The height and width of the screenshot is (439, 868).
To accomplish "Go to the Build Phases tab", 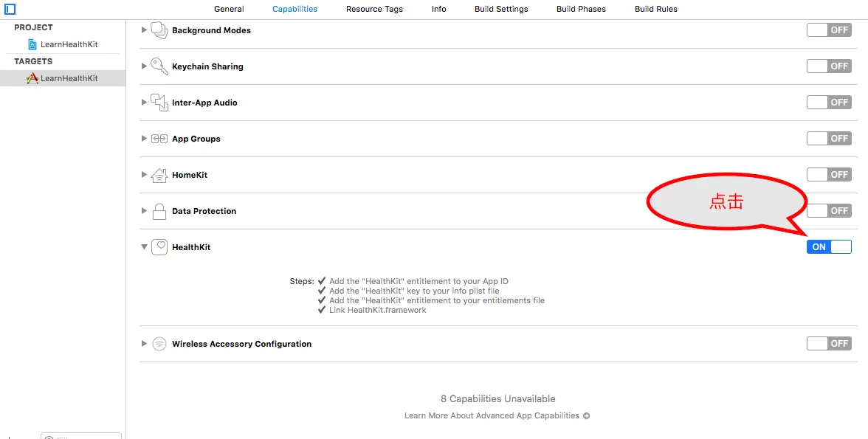I will [x=582, y=9].
